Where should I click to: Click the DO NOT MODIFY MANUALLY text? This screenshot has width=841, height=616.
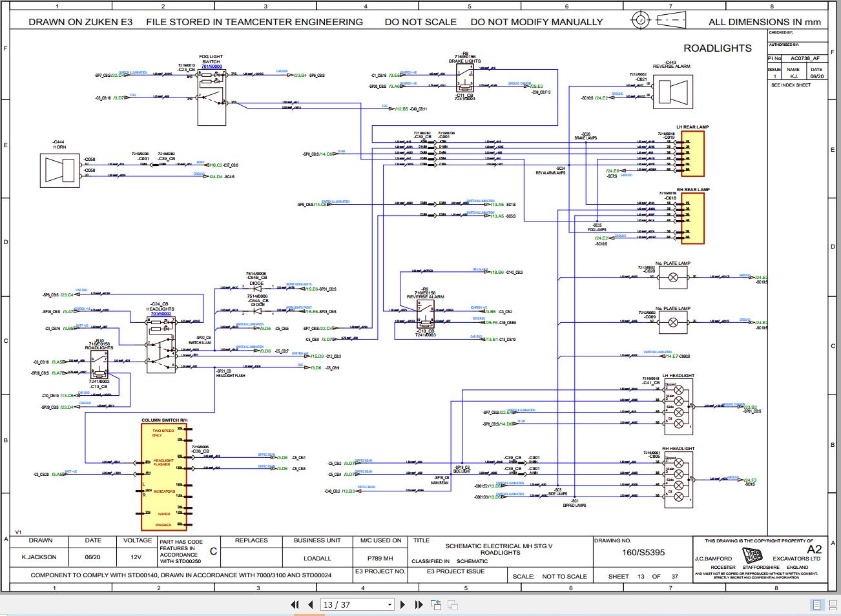click(x=537, y=22)
